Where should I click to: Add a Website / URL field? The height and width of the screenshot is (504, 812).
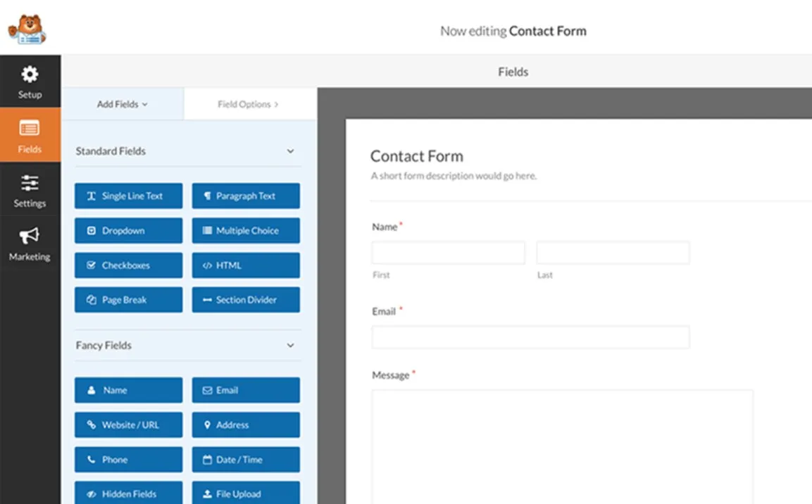tap(128, 425)
